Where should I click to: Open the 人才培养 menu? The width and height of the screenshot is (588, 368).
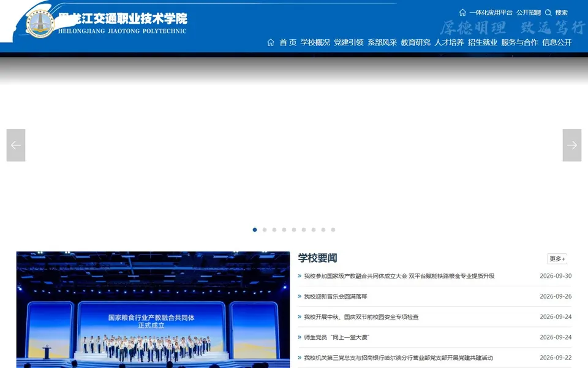click(449, 42)
